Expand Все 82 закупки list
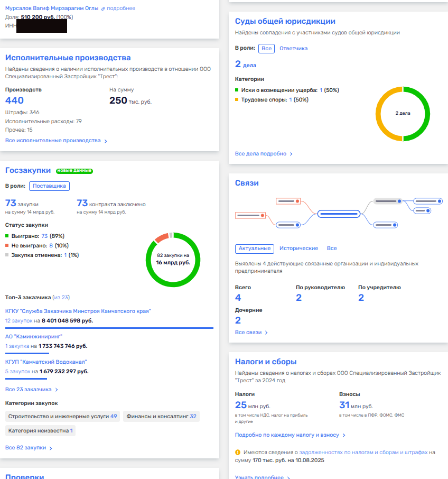This screenshot has width=448, height=479. click(x=29, y=448)
